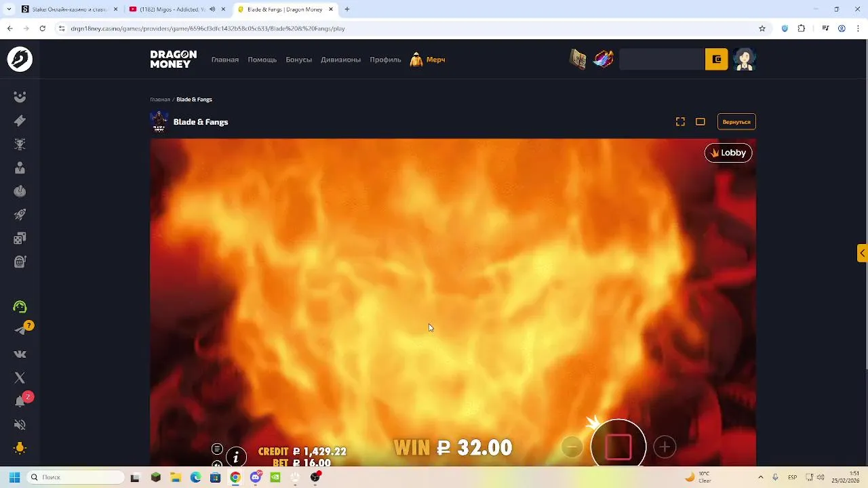Open the game info (i) button
868x488 pixels.
click(236, 456)
